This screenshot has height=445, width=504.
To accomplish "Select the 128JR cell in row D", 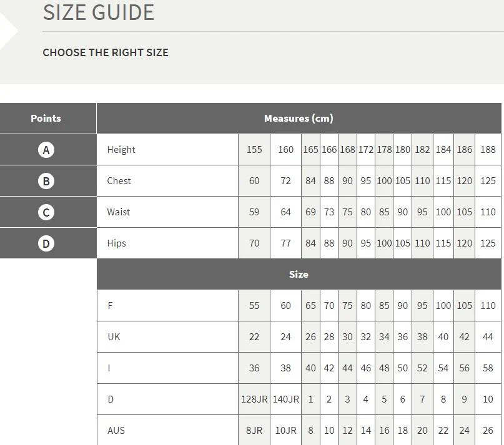I will 254,399.
